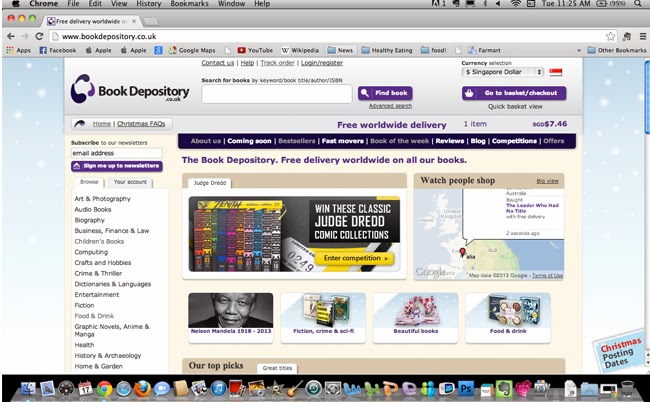Reload the page with the refresh icon
This screenshot has height=402, width=650.
39,36
